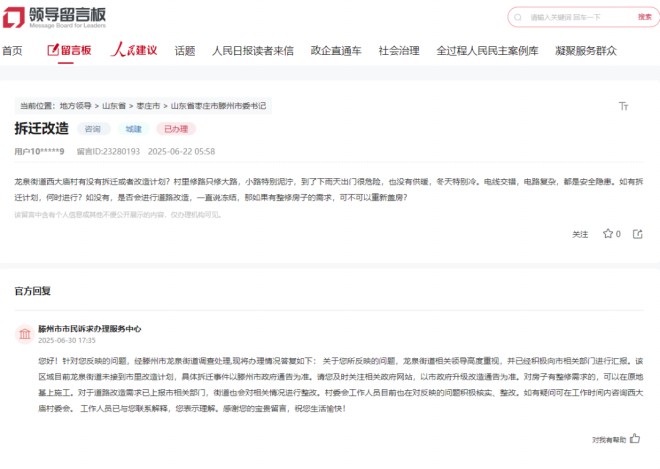660x469 pixels.
Task: Open 全过程人民民主案例库 in the navigation
Action: point(487,50)
